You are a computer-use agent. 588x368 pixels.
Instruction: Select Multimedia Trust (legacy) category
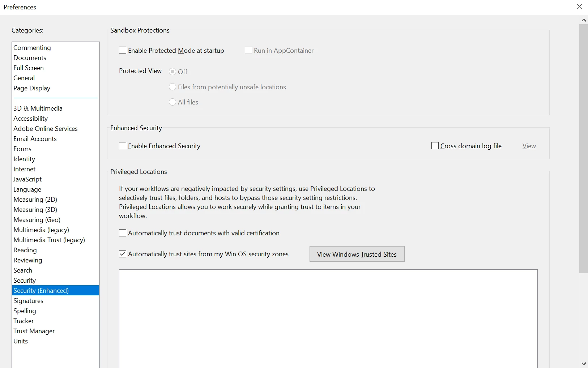pyautogui.click(x=56, y=240)
